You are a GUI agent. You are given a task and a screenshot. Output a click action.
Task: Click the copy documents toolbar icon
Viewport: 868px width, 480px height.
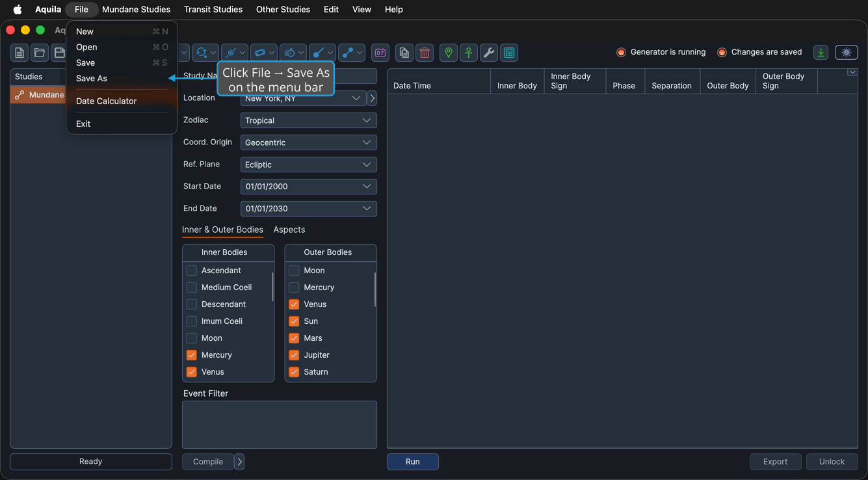[x=404, y=53]
